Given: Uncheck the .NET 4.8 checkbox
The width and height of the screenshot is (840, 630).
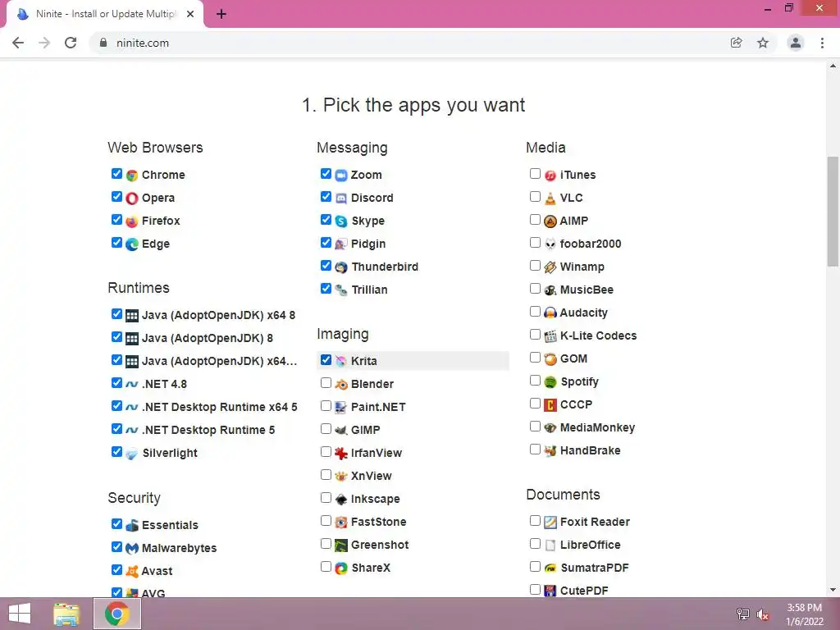Looking at the screenshot, I should 116,382.
